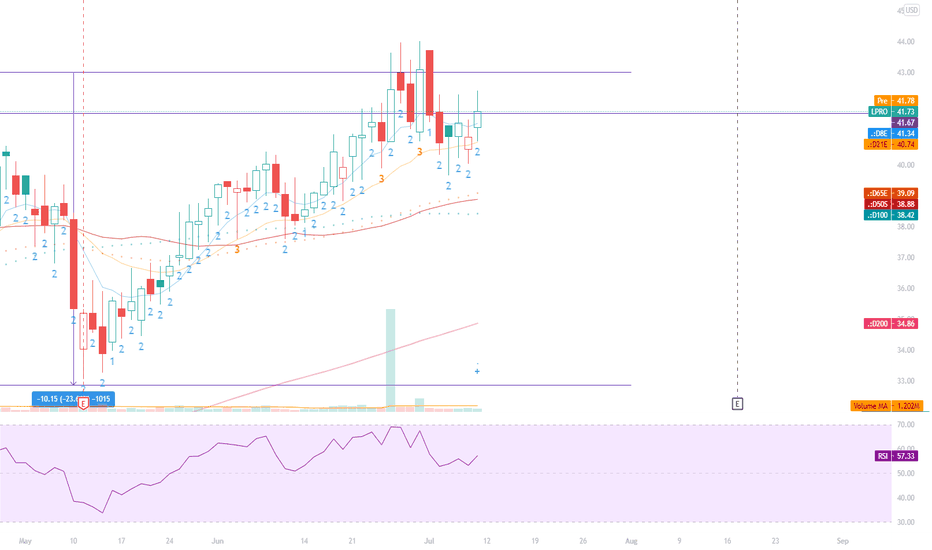
Task: Select the D100 moving average label 38.42
Action: 891,215
